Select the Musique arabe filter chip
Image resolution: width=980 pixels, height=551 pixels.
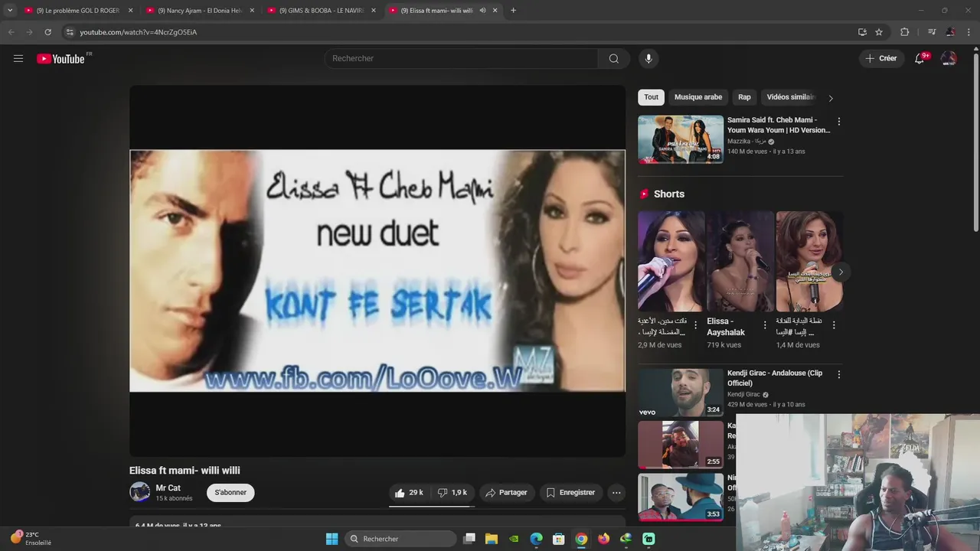pos(698,97)
